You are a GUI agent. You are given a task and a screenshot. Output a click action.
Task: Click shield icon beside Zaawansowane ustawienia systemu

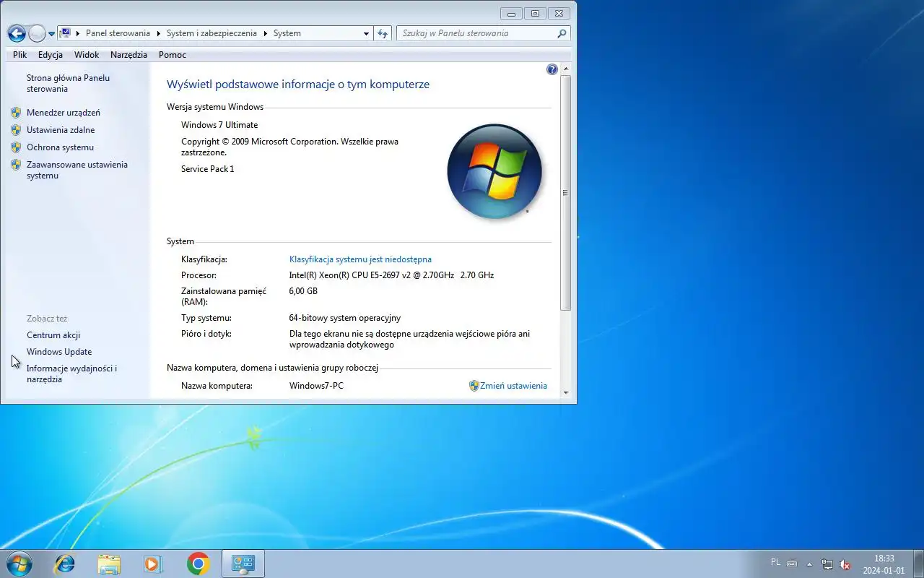point(16,165)
